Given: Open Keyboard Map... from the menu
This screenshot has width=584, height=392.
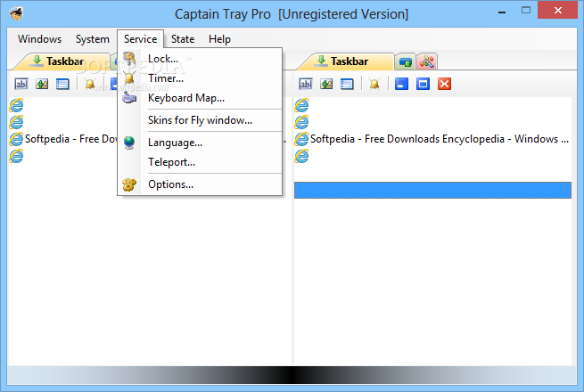Looking at the screenshot, I should point(200,98).
